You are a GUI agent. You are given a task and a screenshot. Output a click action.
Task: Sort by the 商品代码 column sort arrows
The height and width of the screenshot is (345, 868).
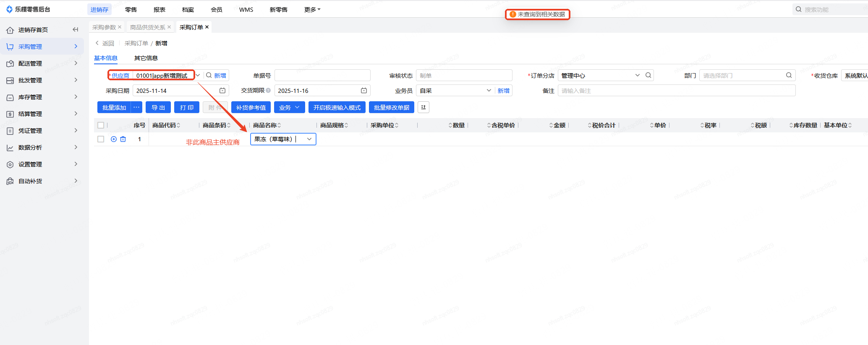[178, 125]
